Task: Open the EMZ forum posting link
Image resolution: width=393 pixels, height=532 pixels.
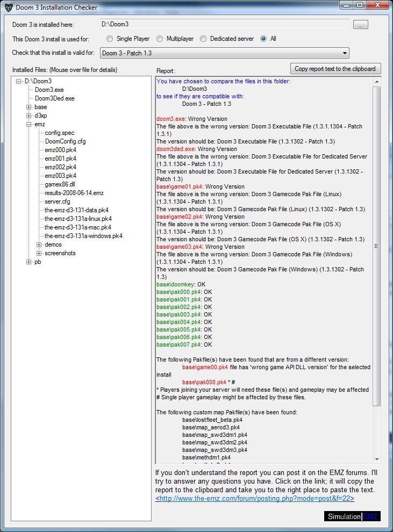Action: pyautogui.click(x=255, y=499)
